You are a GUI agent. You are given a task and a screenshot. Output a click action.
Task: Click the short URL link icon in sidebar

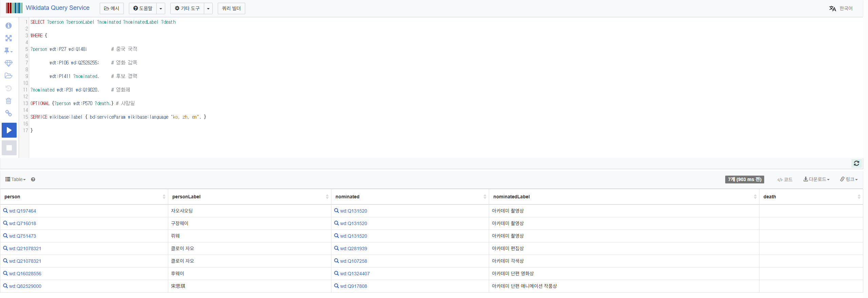click(x=8, y=114)
